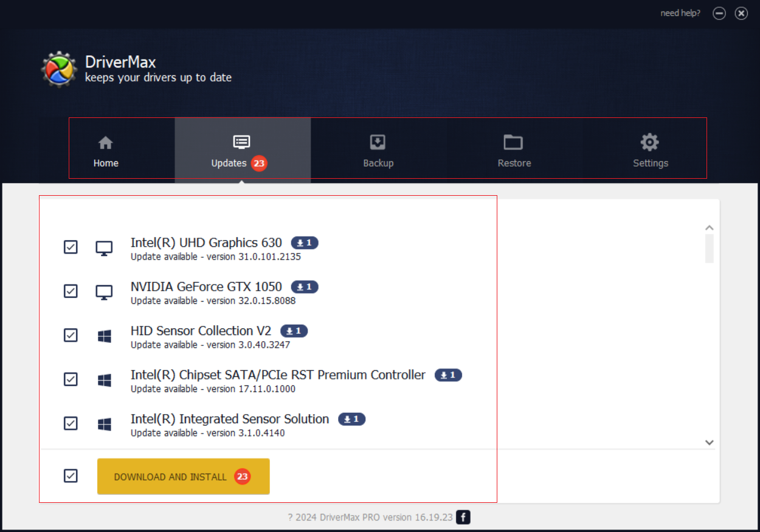Click the scrollbar up arrow
The width and height of the screenshot is (760, 532).
click(709, 228)
